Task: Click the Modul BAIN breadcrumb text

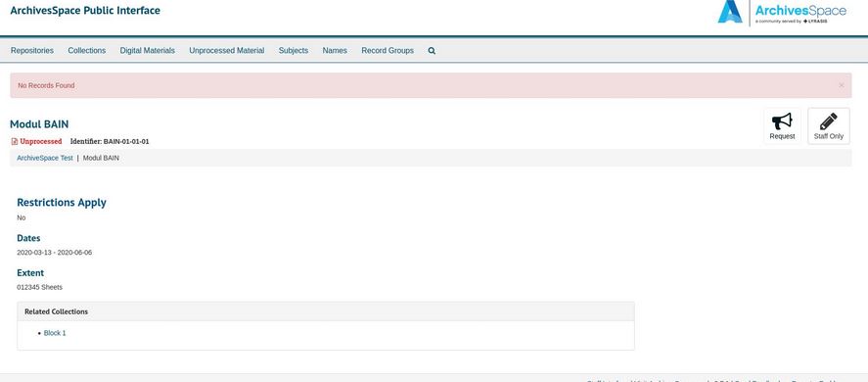Action: (x=101, y=158)
